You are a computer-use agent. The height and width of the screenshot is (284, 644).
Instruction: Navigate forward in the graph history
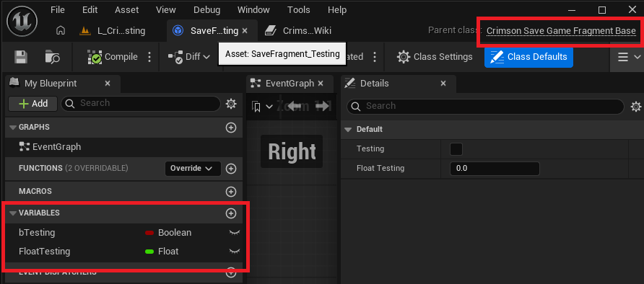(323, 106)
